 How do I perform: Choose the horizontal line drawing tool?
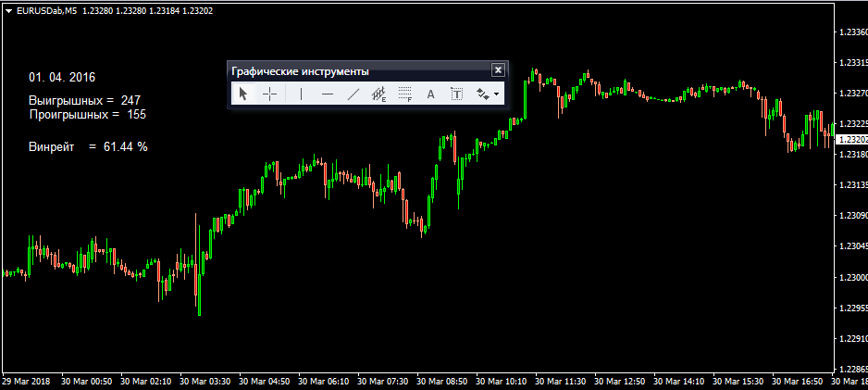(328, 94)
